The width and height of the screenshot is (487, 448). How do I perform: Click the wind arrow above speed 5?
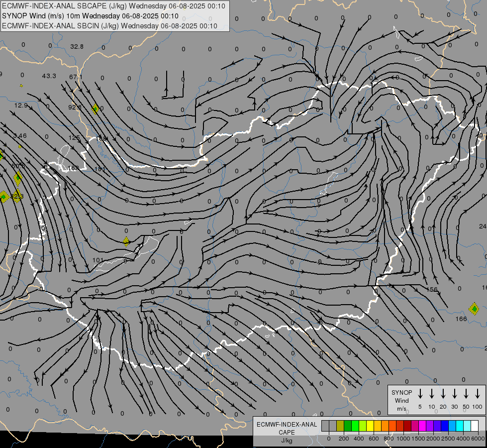420,393
